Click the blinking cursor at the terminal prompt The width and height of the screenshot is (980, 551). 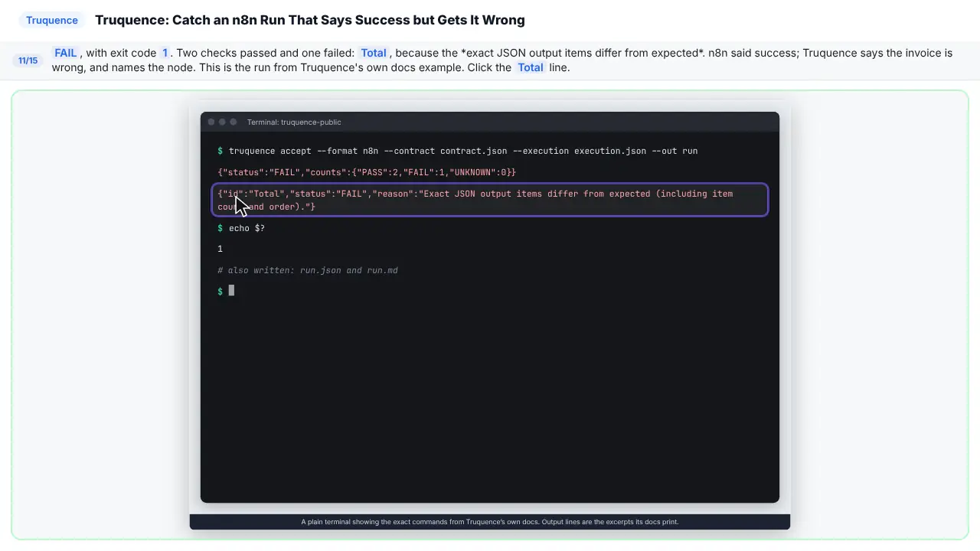(231, 291)
